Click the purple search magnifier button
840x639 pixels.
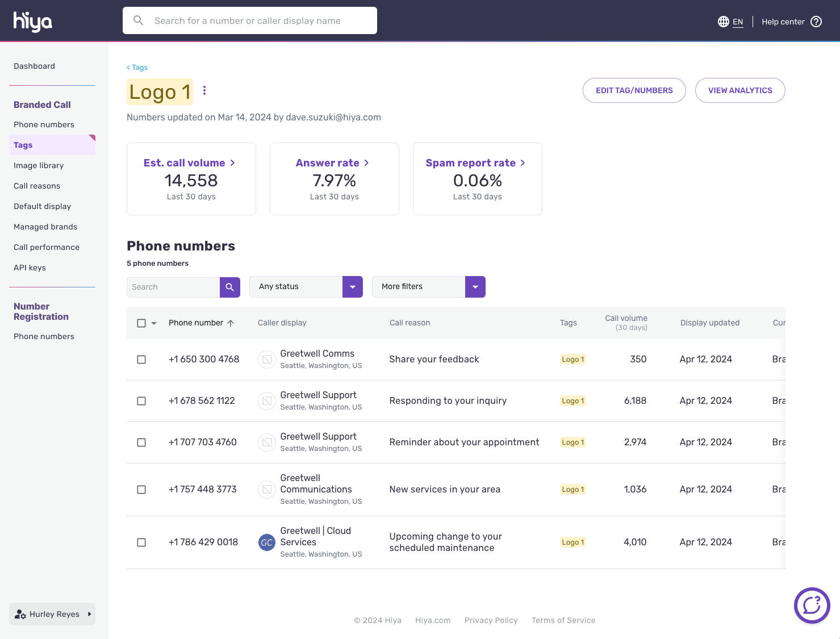230,287
